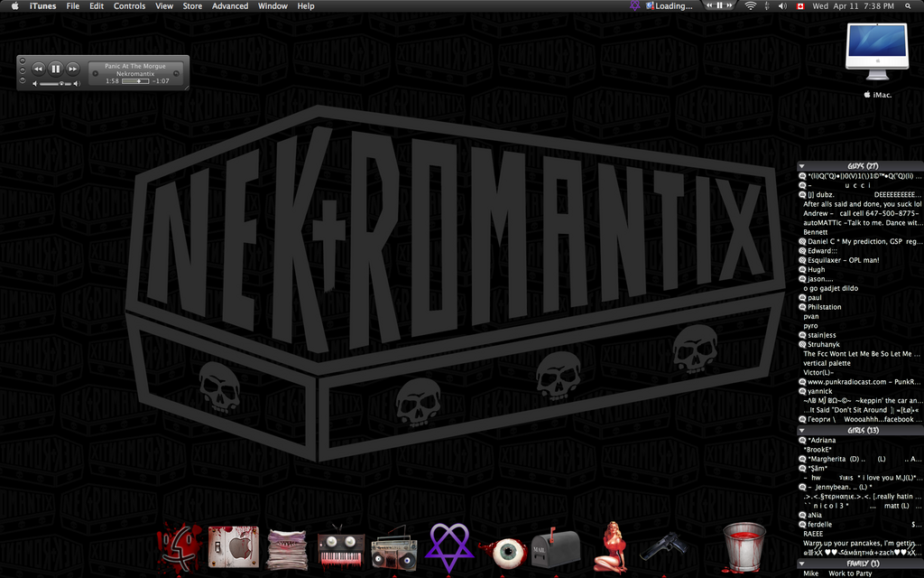The height and width of the screenshot is (578, 924).
Task: Open the Bluetooth status menu
Action: pos(767,6)
